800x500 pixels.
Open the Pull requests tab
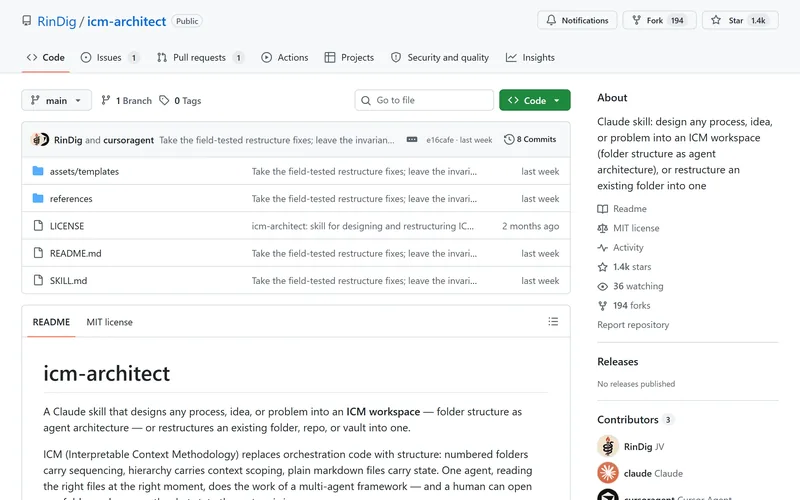(200, 58)
